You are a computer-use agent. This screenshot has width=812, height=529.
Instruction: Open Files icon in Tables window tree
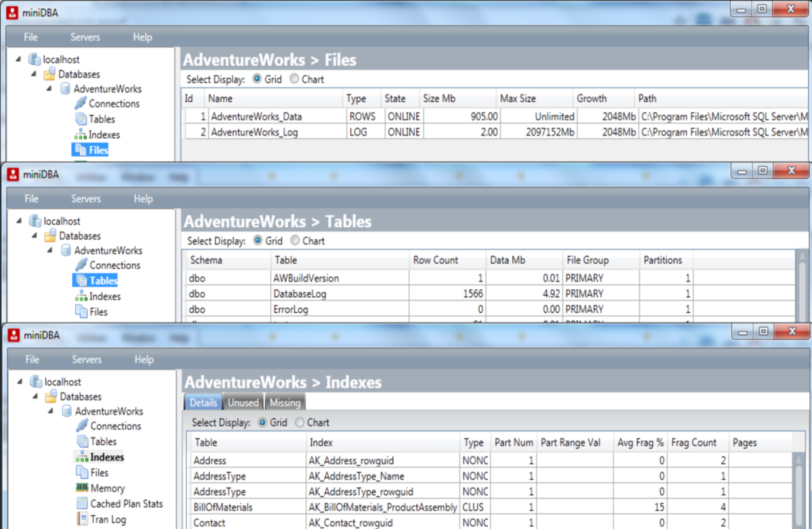point(81,312)
